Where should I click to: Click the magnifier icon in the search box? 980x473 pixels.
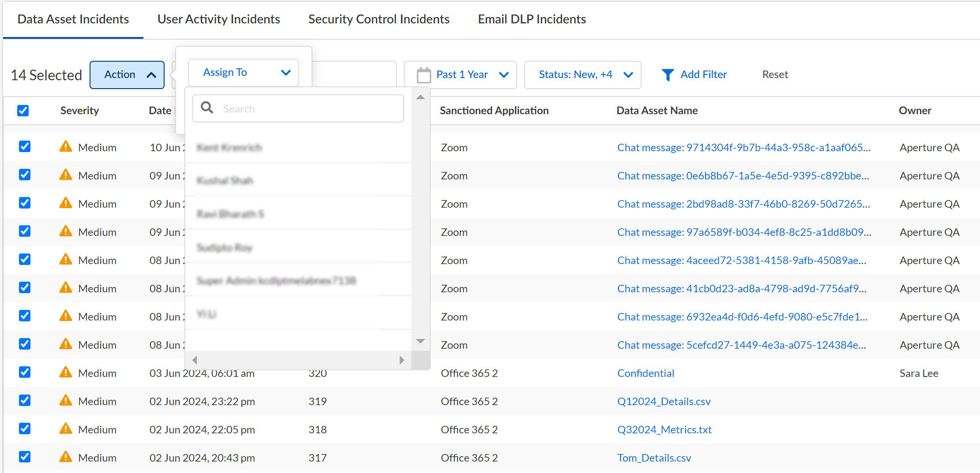[x=207, y=108]
